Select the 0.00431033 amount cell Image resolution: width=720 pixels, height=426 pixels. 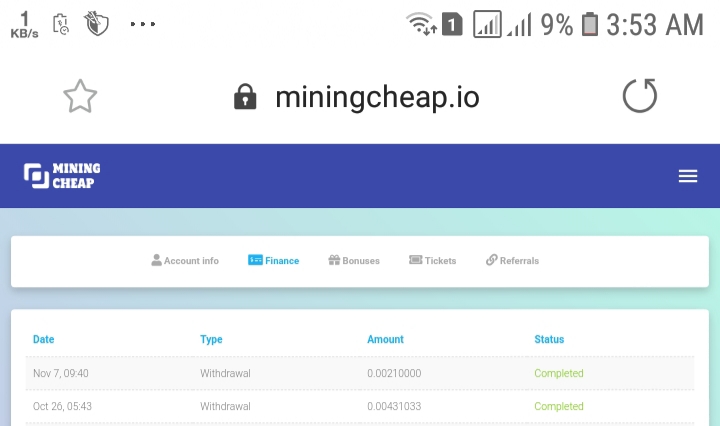tap(394, 406)
